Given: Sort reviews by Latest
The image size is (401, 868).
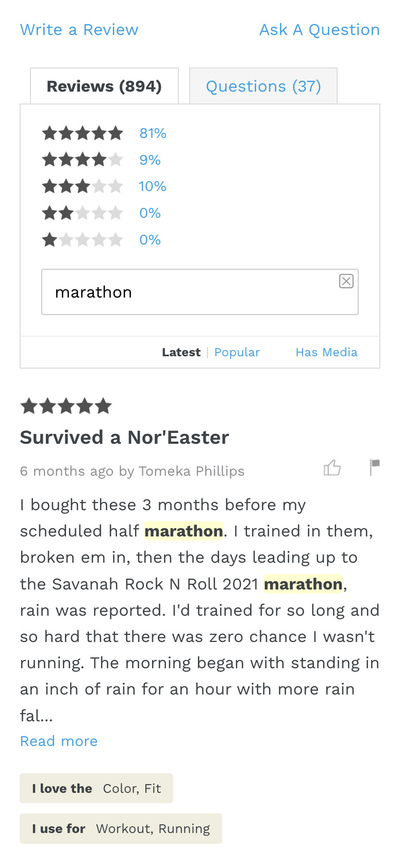Looking at the screenshot, I should coord(181,353).
